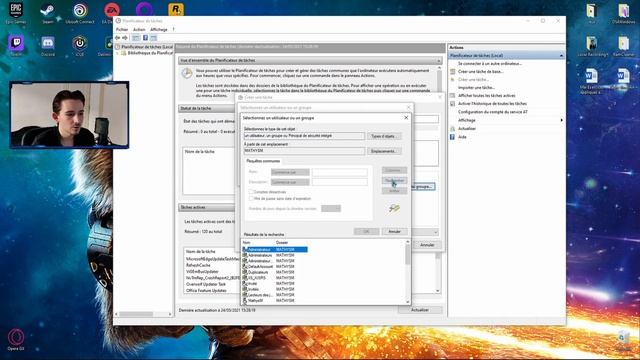
Task: Select the selected Administrateur user icon row
Action: click(x=275, y=249)
